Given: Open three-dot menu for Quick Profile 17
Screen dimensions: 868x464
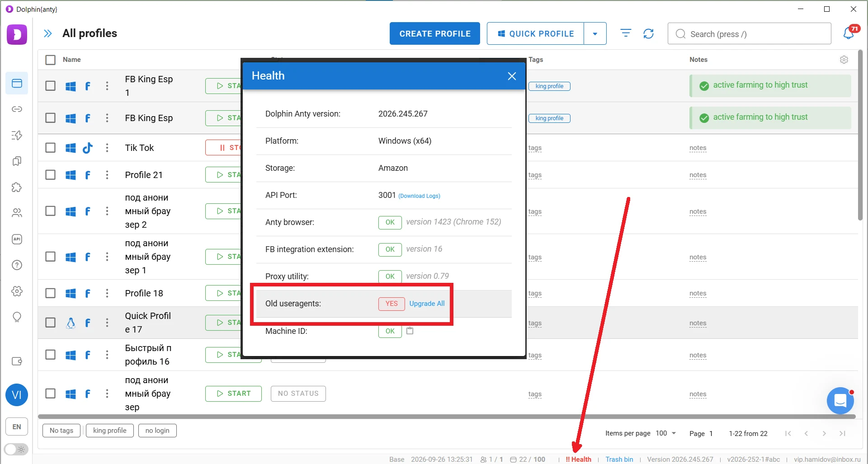Looking at the screenshot, I should (107, 323).
